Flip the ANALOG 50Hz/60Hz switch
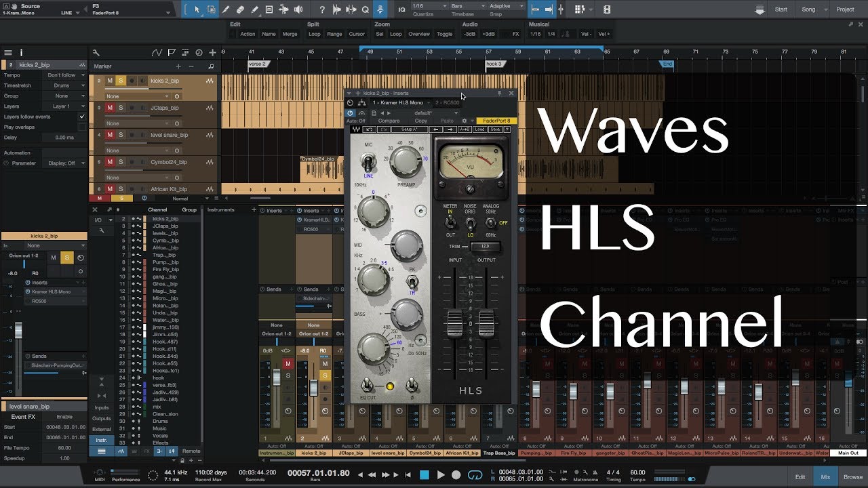The width and height of the screenshot is (868, 488). coord(490,222)
